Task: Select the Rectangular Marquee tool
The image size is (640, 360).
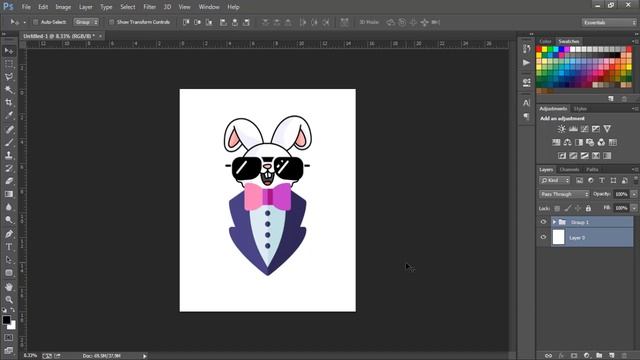Action: pos(9,64)
